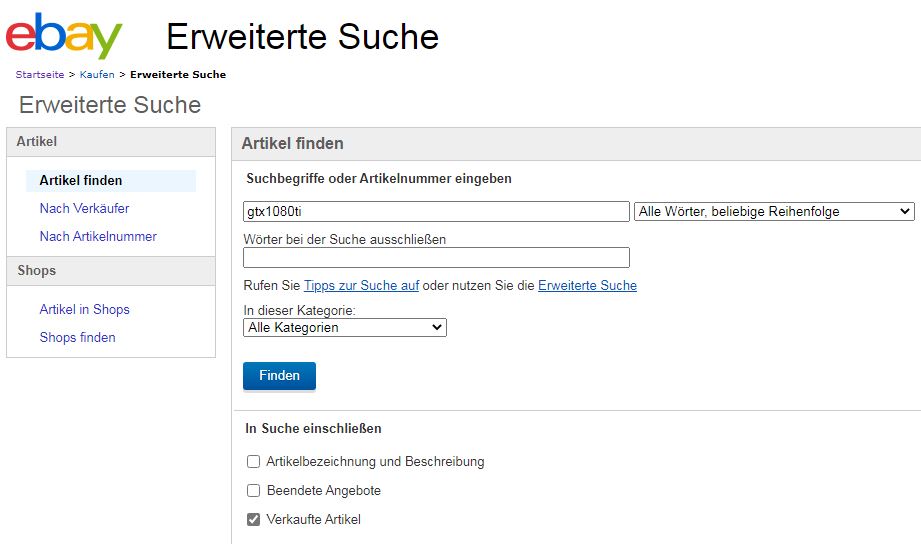Click the Kaufen breadcrumb link
Screen dimensions: 921x544
tap(97, 75)
